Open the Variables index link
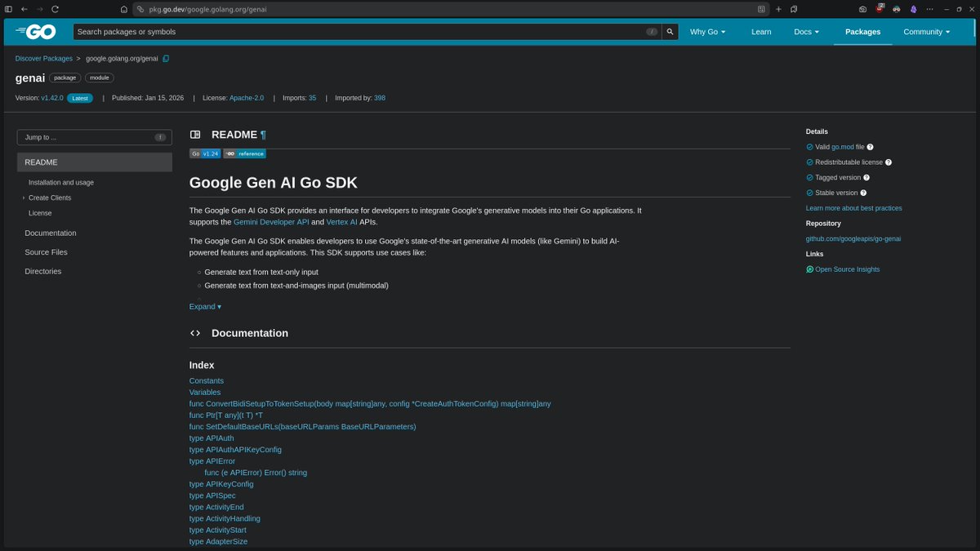The image size is (980, 551). [x=205, y=393]
